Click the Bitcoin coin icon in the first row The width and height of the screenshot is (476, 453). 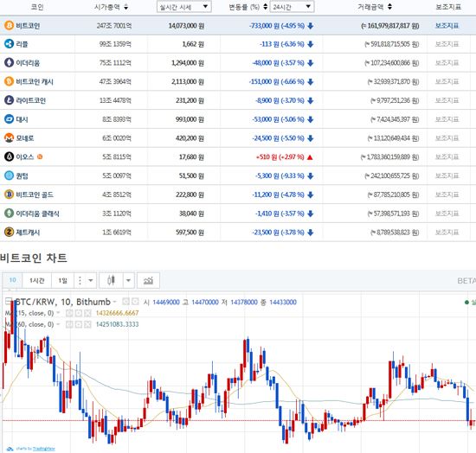click(x=10, y=25)
